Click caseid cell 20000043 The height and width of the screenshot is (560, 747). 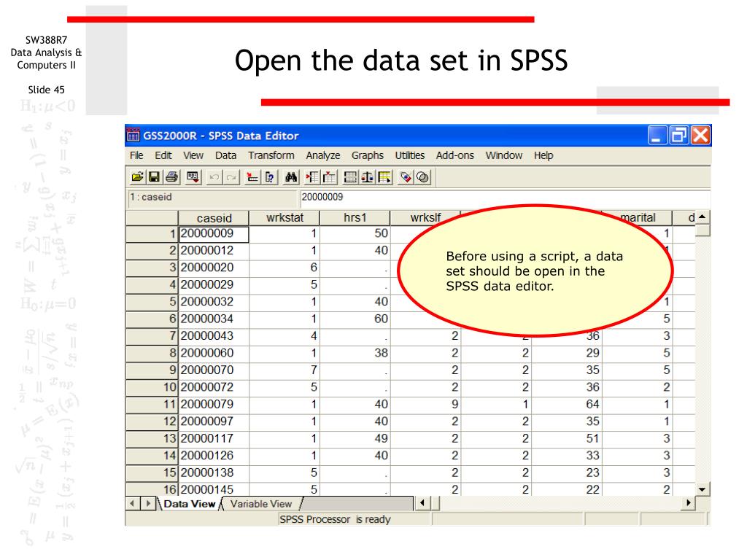click(x=214, y=336)
